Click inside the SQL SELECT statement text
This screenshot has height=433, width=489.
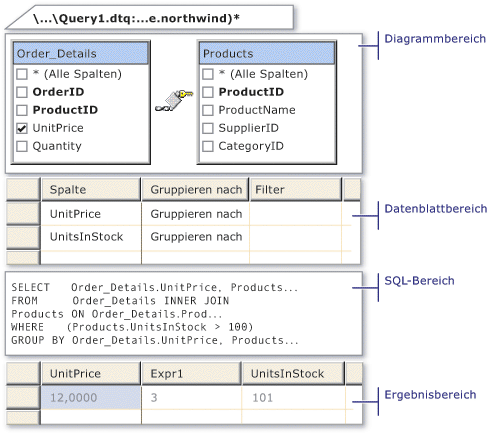(x=154, y=288)
